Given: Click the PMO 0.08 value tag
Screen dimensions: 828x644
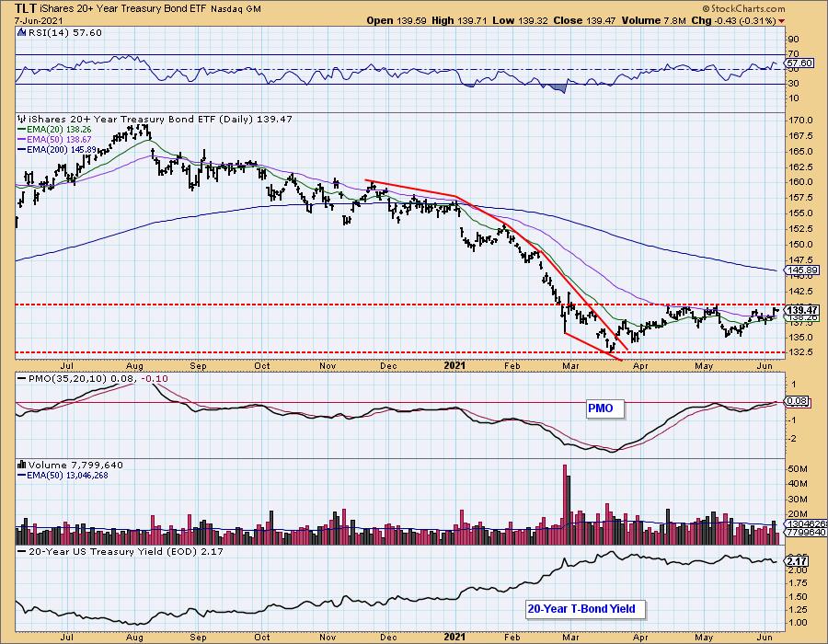Looking at the screenshot, I should tap(797, 401).
